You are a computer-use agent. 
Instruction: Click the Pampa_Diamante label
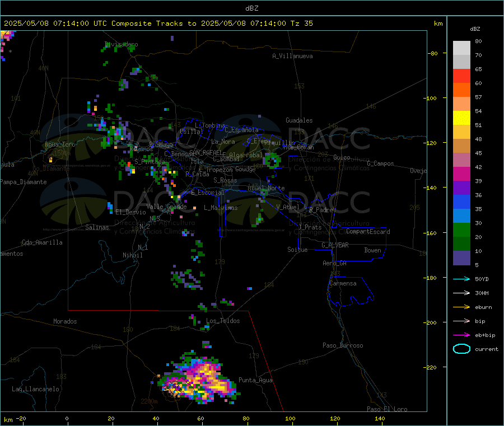coord(24,182)
